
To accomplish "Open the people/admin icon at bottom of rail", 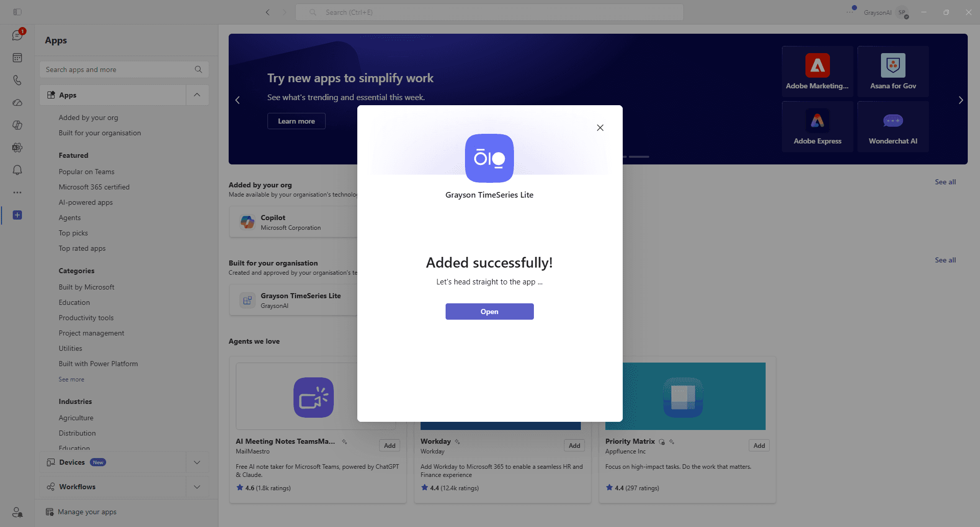I will (17, 512).
